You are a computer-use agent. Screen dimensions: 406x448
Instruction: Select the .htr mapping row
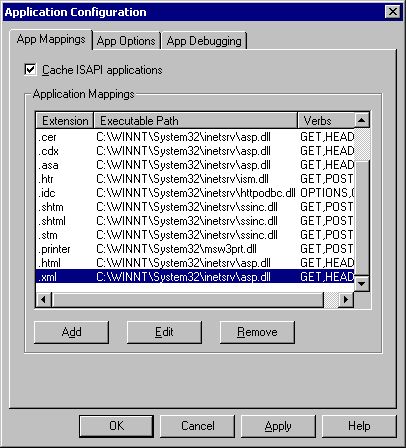(195, 179)
